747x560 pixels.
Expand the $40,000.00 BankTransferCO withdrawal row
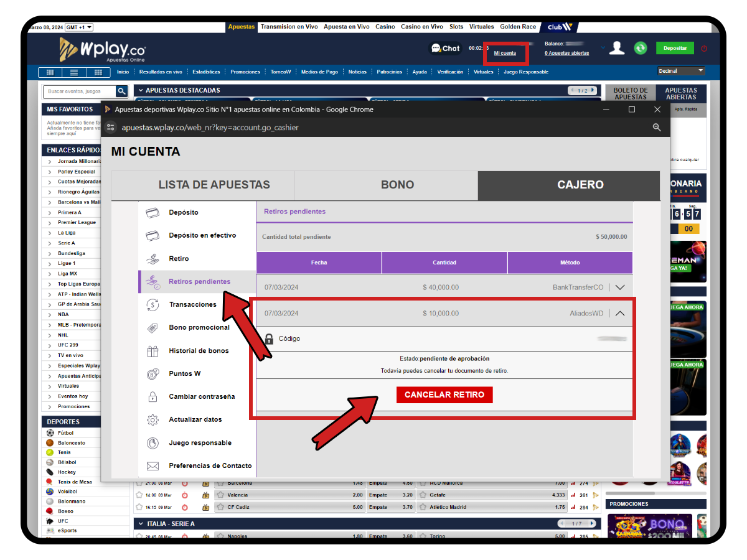[x=619, y=287]
